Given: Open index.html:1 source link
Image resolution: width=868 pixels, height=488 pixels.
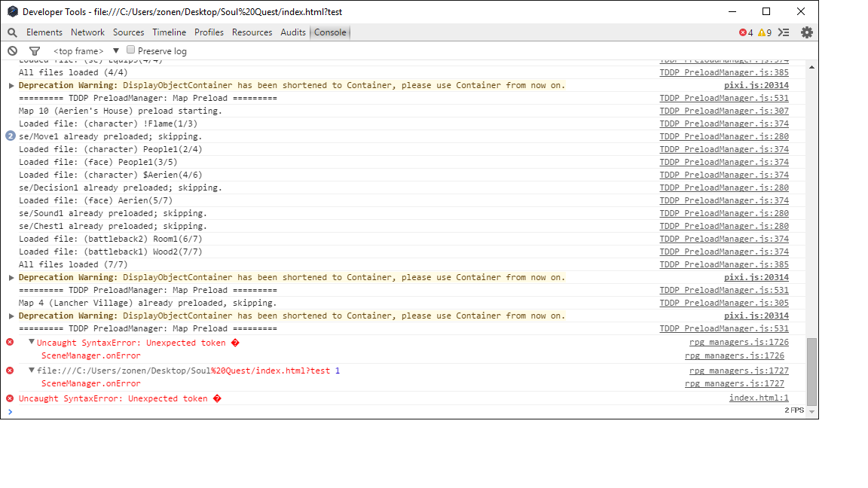Looking at the screenshot, I should click(759, 398).
